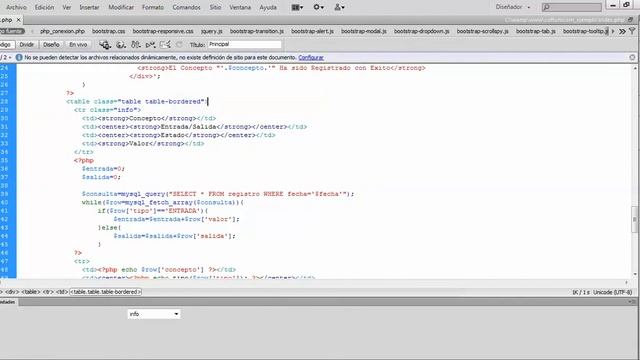Open the layout workspace icon dropdown
This screenshot has height=360, width=640.
[297, 7]
